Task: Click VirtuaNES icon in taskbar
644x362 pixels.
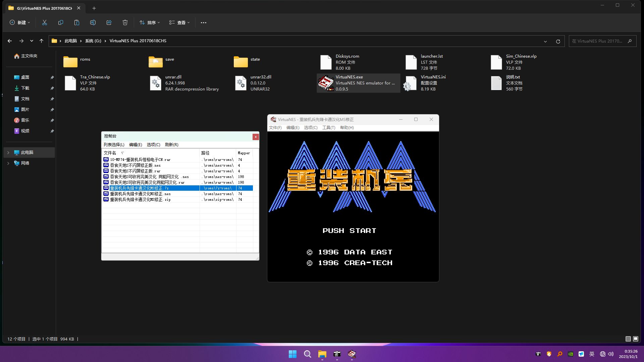Action: coord(352,354)
